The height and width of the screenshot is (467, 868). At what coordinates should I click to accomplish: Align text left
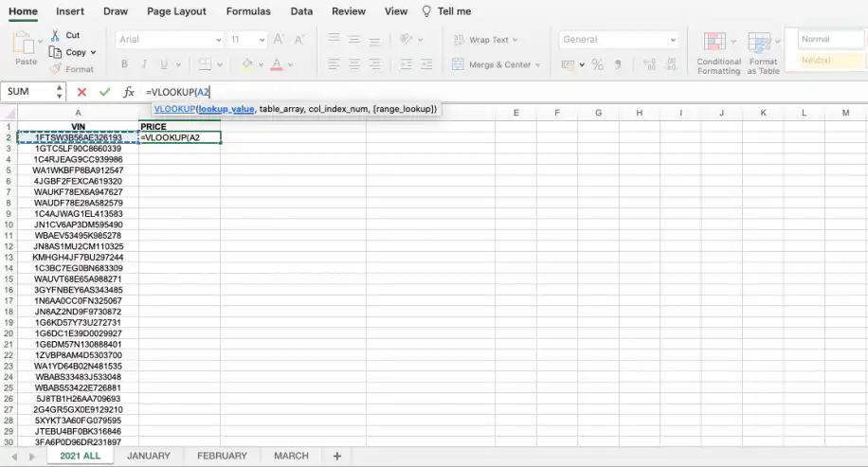[334, 64]
